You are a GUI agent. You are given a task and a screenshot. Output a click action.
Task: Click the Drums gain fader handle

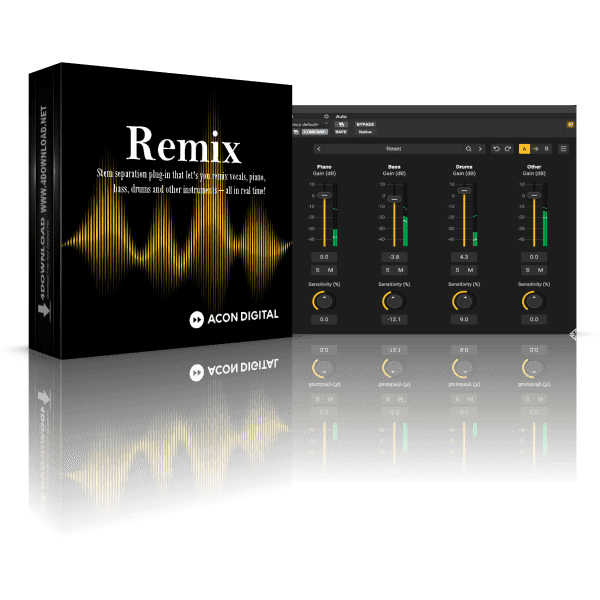464,190
